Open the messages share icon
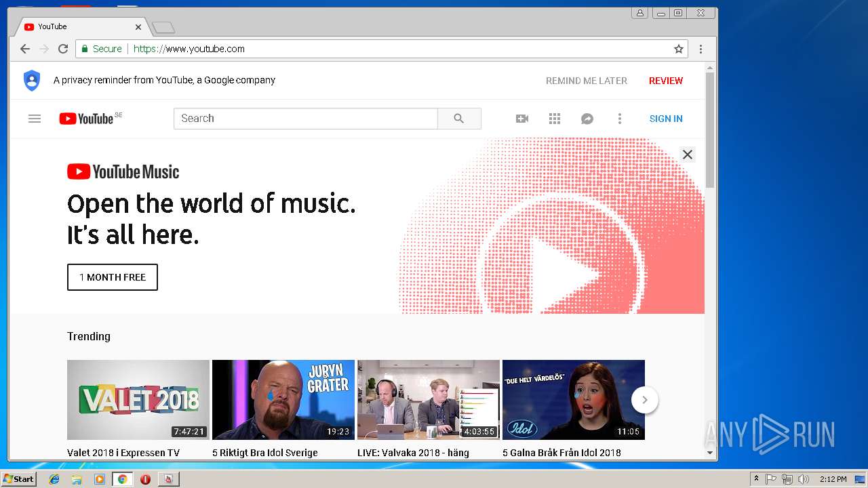868x488 pixels. click(x=587, y=119)
